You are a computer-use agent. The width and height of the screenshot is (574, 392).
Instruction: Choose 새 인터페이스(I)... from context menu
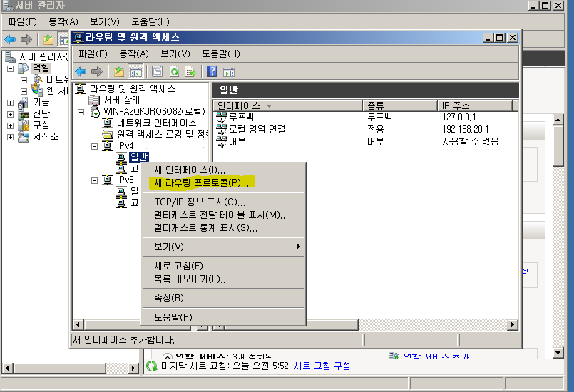coord(223,170)
